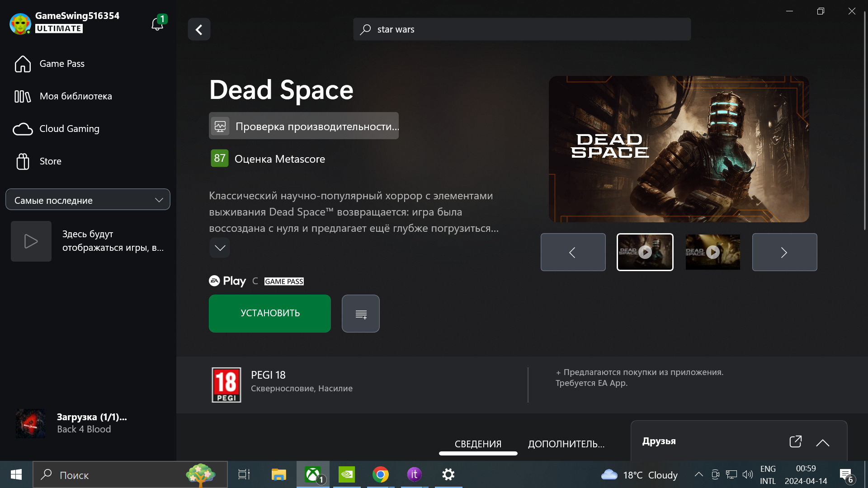
Task: Expand the Друзья panel chevron
Action: coord(822,443)
